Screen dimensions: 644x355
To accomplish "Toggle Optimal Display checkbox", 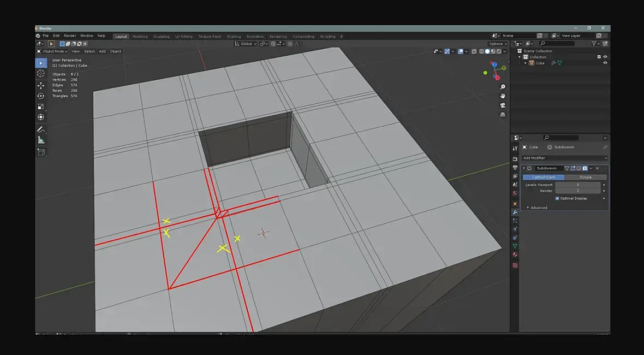I will [557, 198].
